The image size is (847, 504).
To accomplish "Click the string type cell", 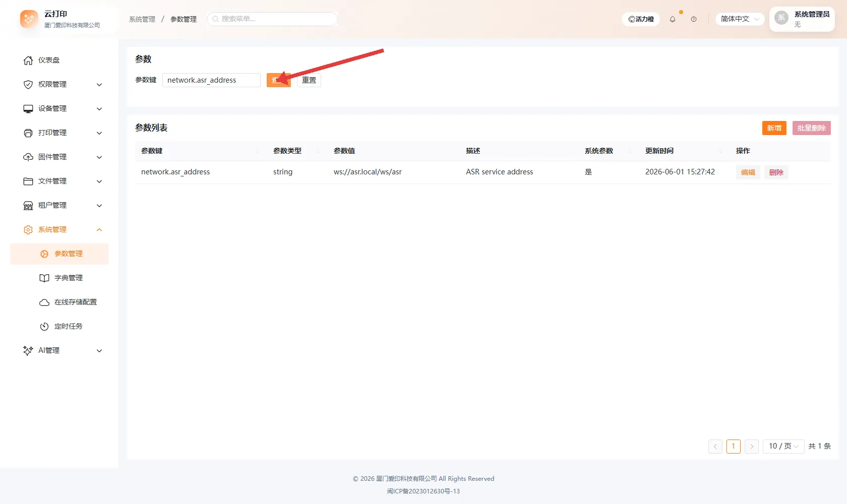I will pos(283,172).
